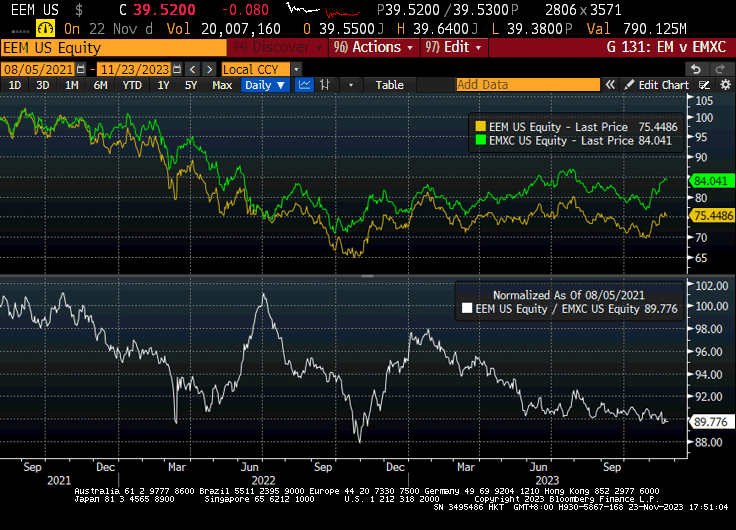Click the yellow EEM legend color swatch

481,126
